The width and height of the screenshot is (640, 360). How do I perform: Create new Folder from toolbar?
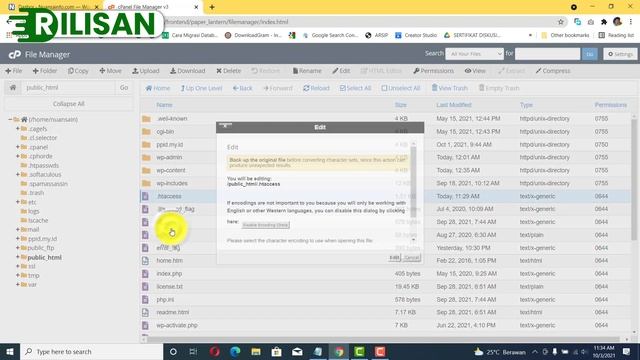coord(45,71)
